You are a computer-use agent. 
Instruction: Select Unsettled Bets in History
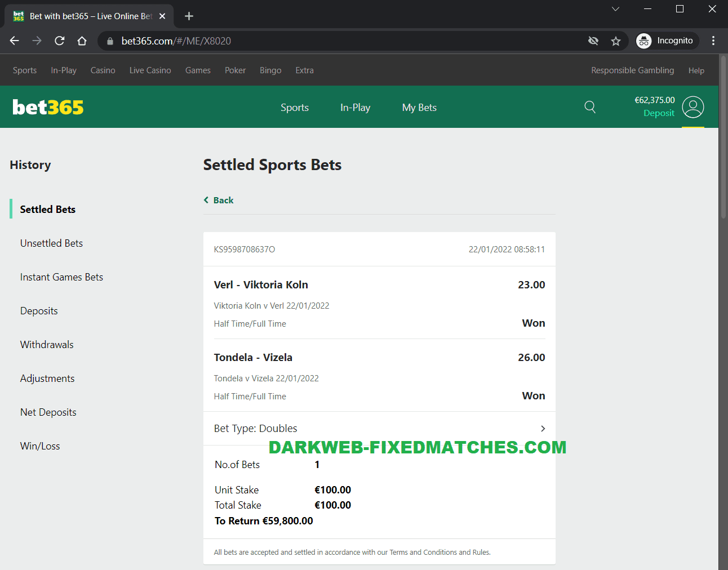51,243
